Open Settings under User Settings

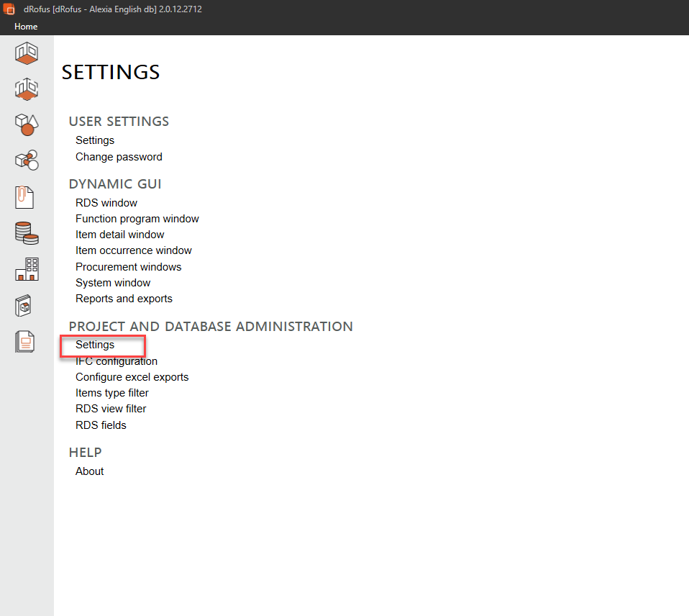pos(95,140)
